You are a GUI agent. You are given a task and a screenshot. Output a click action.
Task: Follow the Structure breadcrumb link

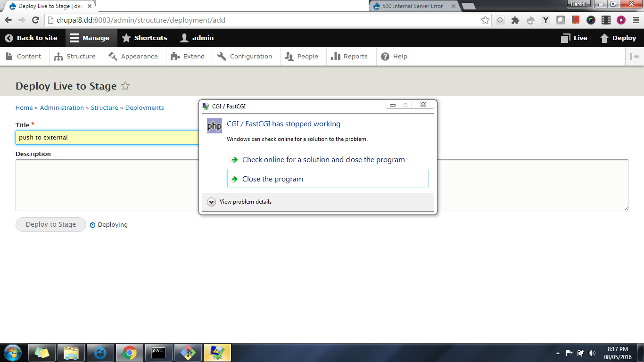[105, 107]
